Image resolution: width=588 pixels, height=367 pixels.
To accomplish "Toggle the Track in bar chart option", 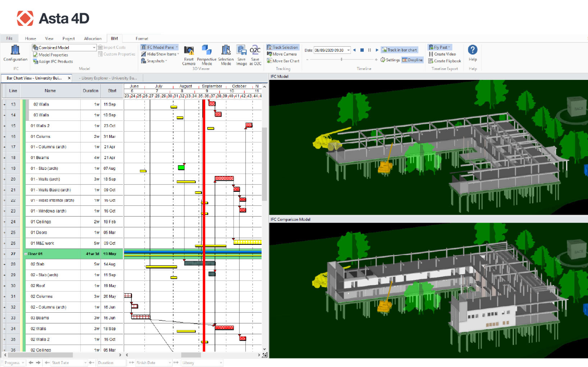I will click(x=400, y=50).
